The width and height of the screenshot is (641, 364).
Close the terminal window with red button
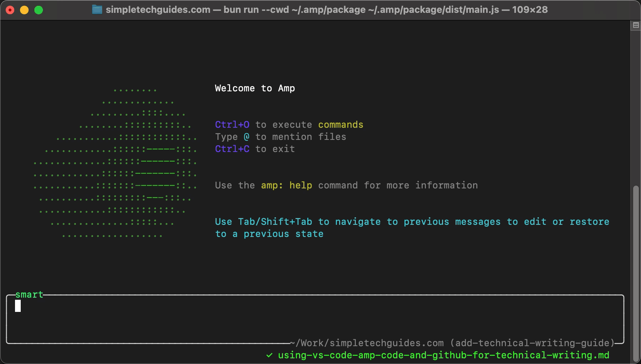[10, 10]
